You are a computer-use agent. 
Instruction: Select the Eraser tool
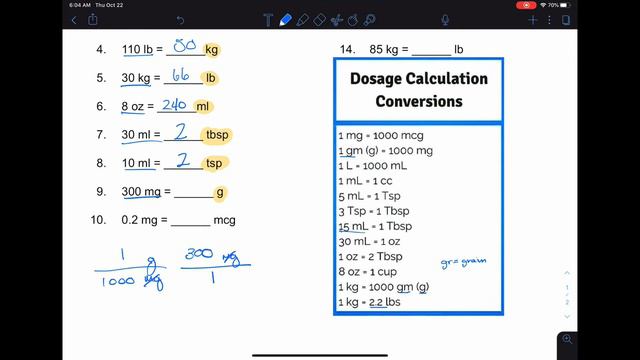(319, 20)
